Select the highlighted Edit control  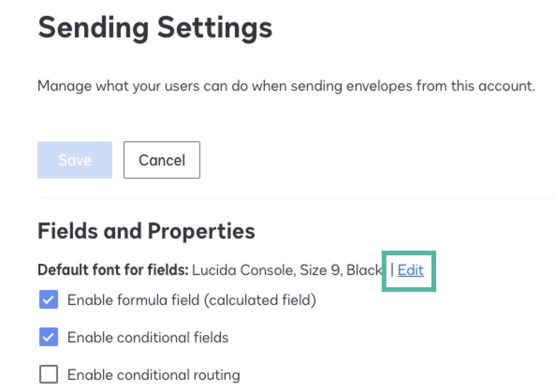pyautogui.click(x=410, y=270)
